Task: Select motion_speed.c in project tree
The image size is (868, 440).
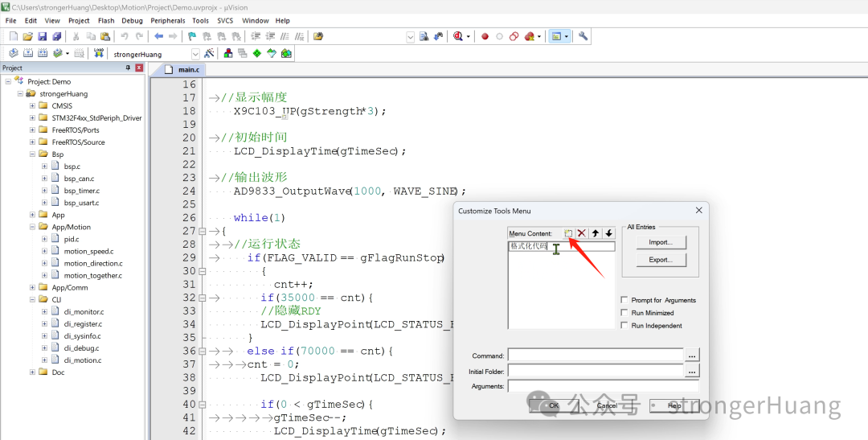Action: (88, 251)
